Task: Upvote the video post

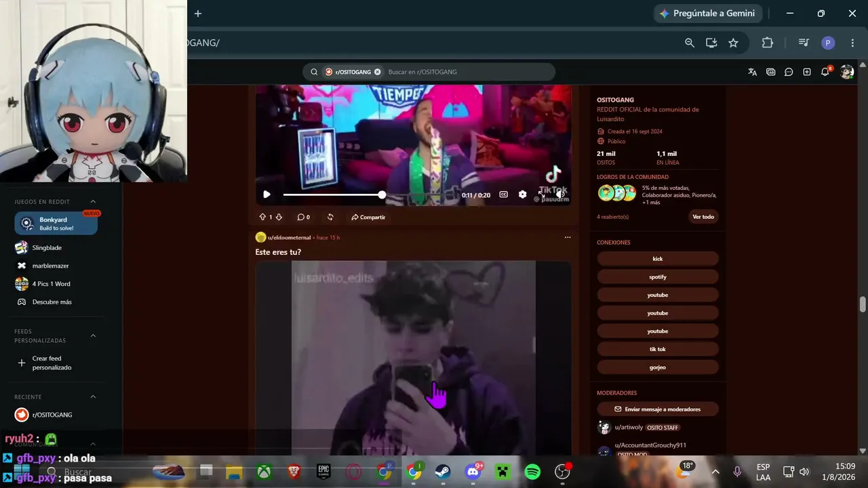Action: [x=262, y=217]
